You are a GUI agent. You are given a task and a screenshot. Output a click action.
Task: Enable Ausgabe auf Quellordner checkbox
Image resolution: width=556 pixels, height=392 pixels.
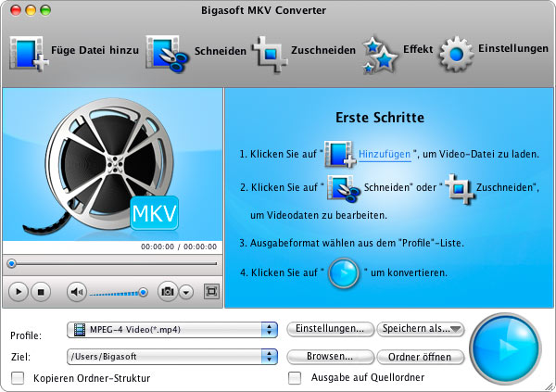click(295, 378)
